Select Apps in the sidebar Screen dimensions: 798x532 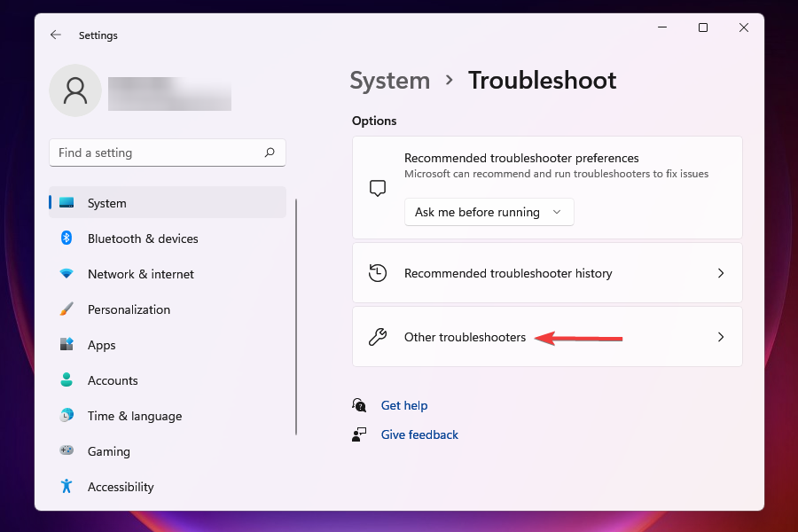tap(102, 345)
